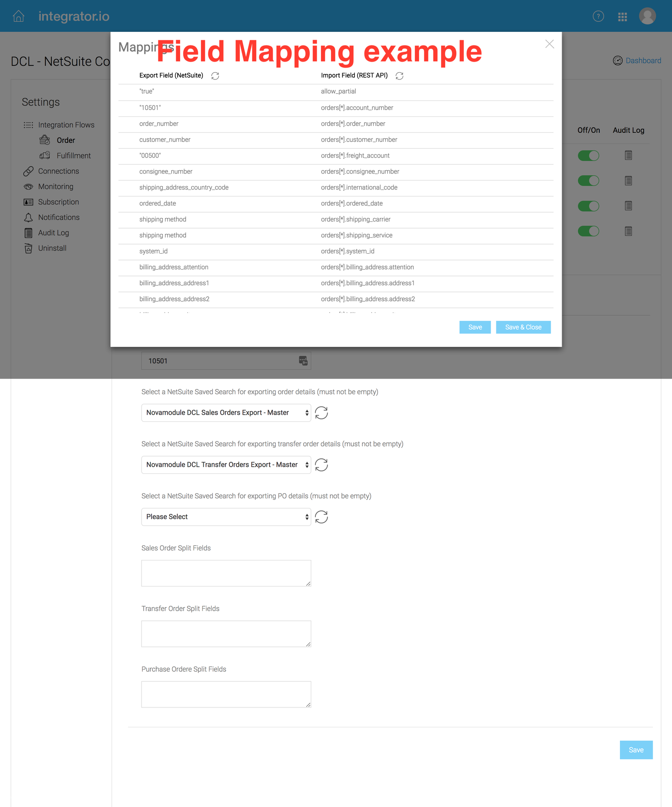This screenshot has width=672, height=807.
Task: Click the Order basket icon
Action: (45, 140)
